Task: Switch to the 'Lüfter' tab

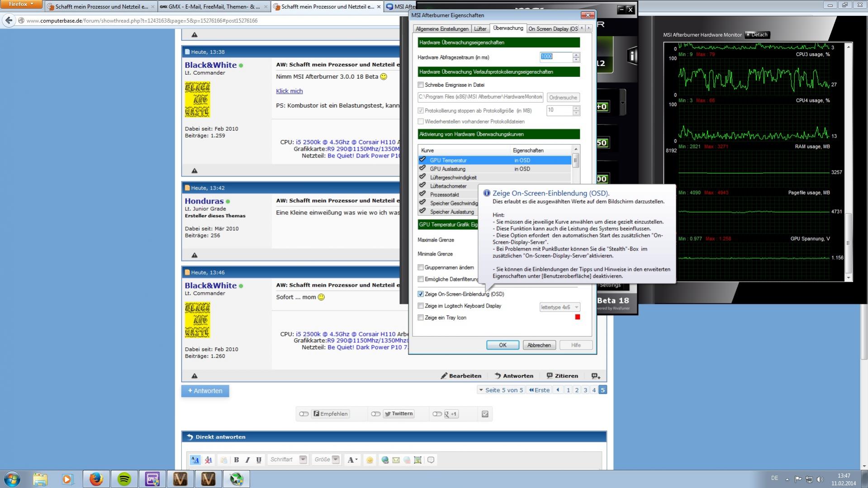Action: point(480,29)
